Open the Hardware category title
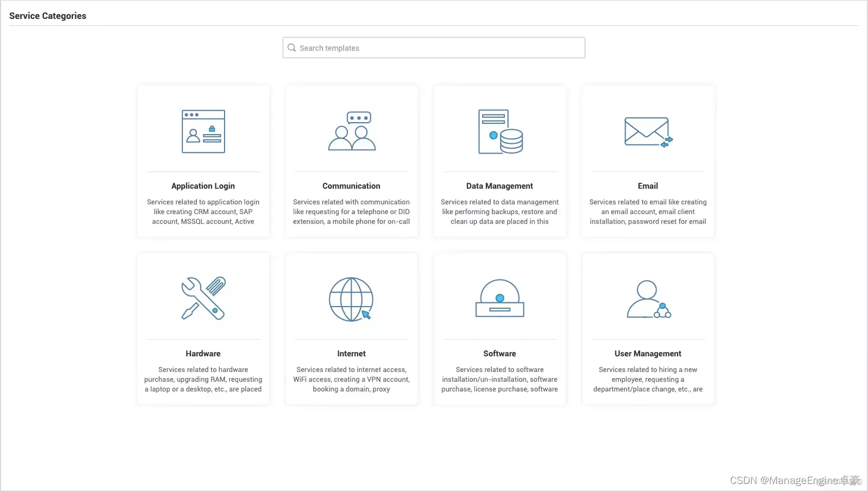This screenshot has height=491, width=868. point(203,354)
